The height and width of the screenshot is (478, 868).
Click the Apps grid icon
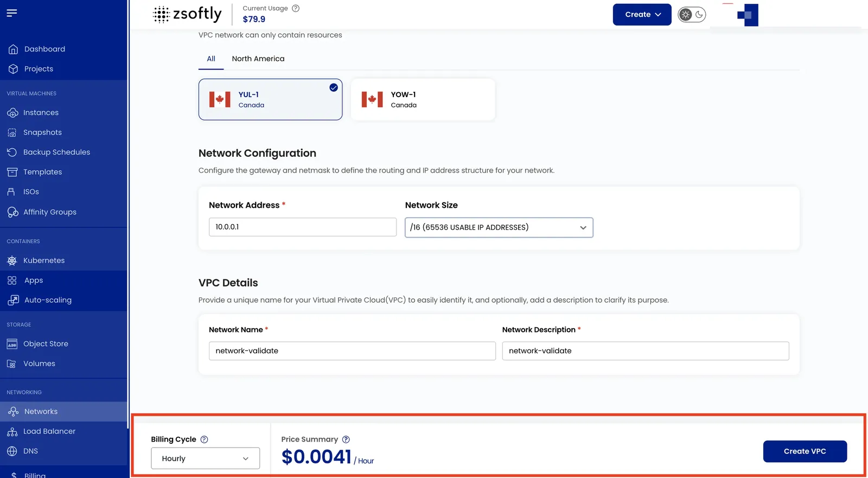(x=12, y=281)
